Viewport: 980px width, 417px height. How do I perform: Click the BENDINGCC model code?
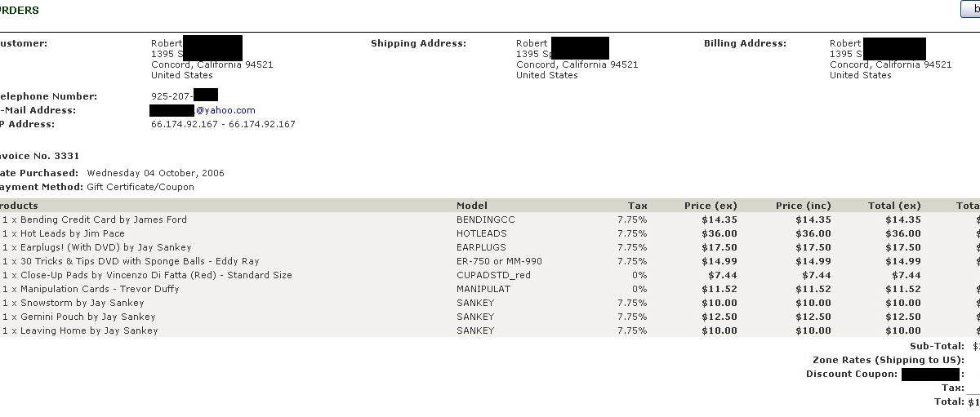(x=485, y=220)
